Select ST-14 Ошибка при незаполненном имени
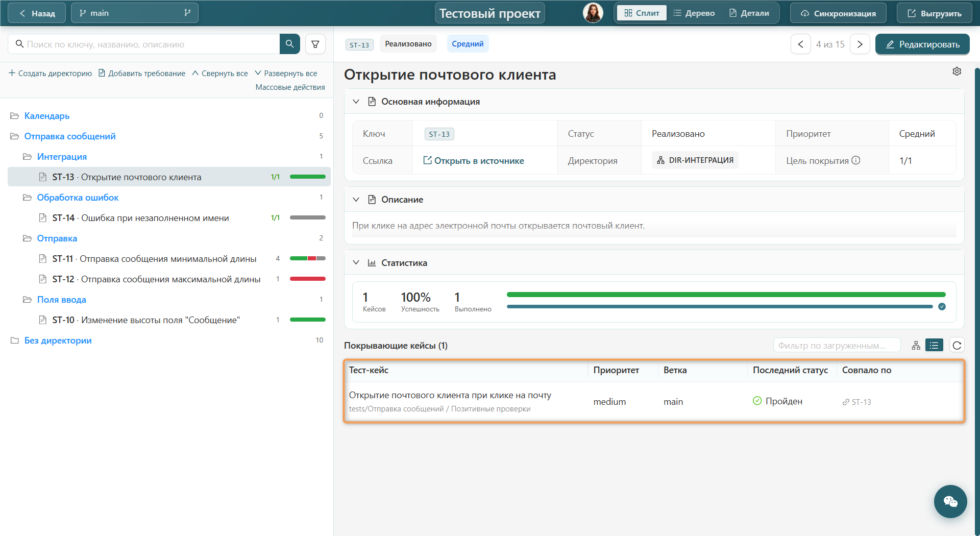The image size is (980, 536). (169, 218)
